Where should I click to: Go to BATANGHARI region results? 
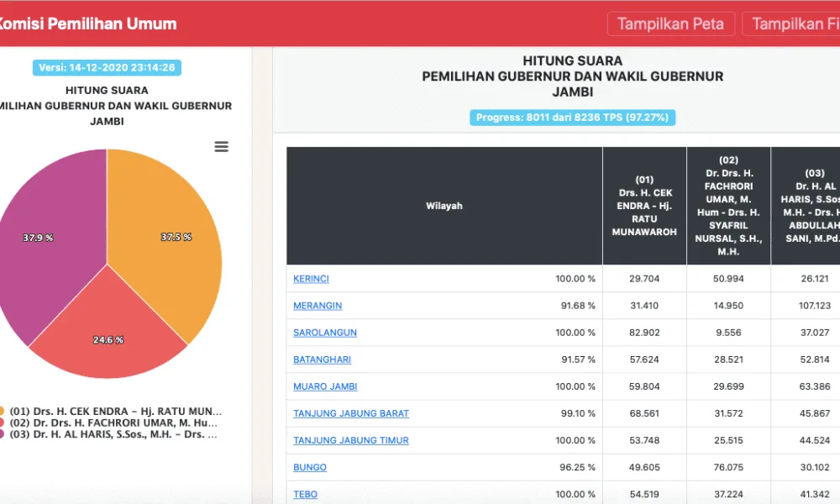coord(322,360)
